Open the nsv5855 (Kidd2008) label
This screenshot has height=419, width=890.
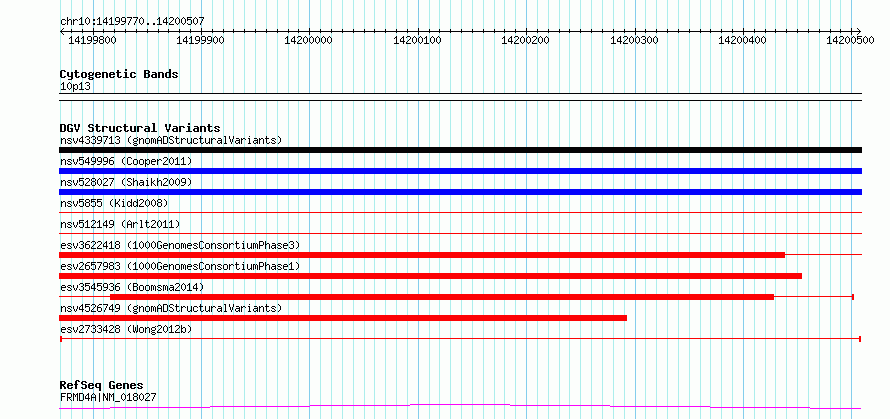coord(114,203)
